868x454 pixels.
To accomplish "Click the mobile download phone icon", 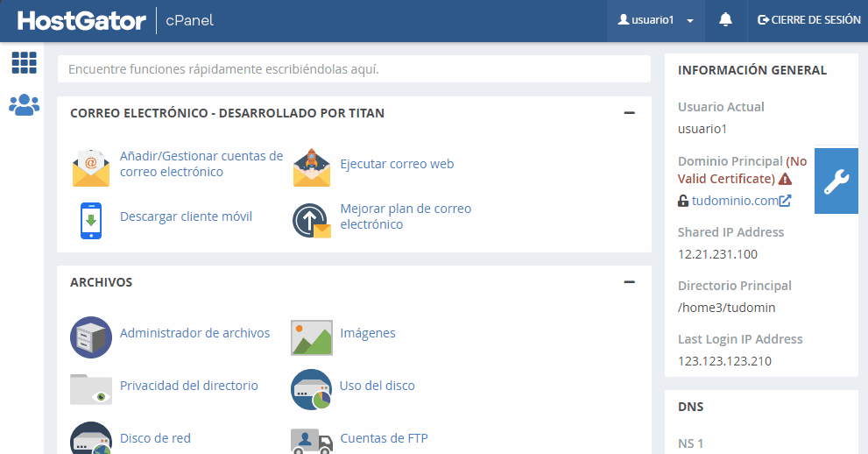I will pyautogui.click(x=91, y=220).
